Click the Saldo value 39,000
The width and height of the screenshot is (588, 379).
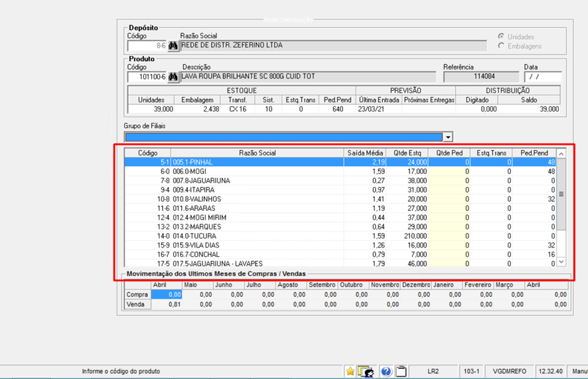coord(549,109)
